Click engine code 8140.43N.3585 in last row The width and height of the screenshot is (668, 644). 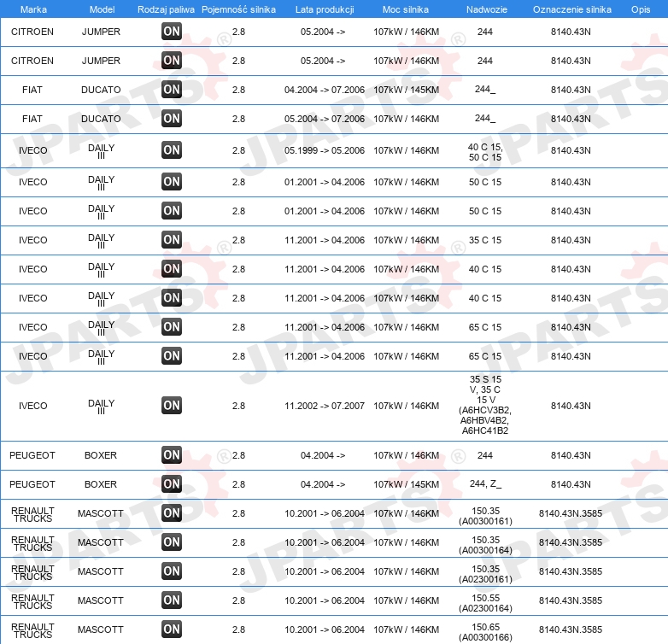coord(571,629)
